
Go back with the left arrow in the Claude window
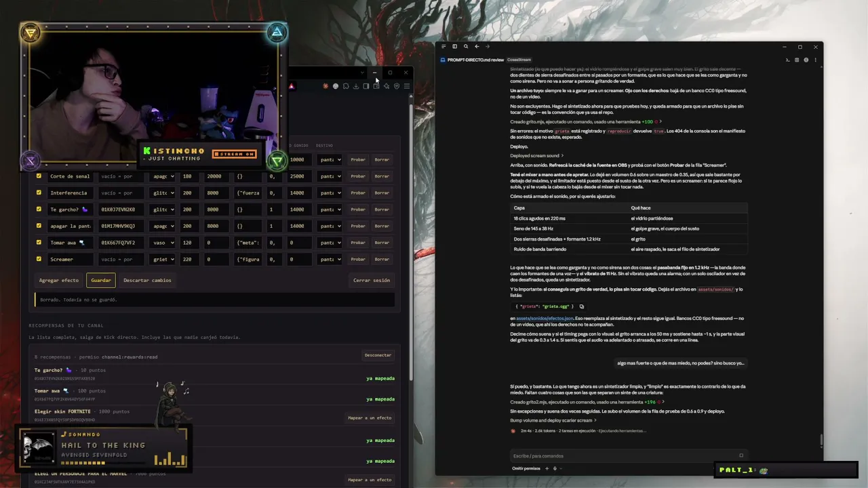click(x=477, y=47)
